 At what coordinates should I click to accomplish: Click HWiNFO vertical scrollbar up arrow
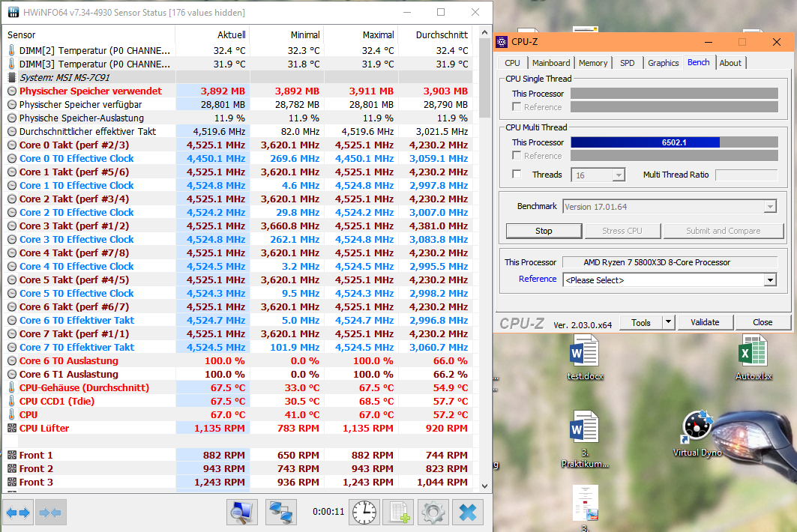[x=484, y=32]
